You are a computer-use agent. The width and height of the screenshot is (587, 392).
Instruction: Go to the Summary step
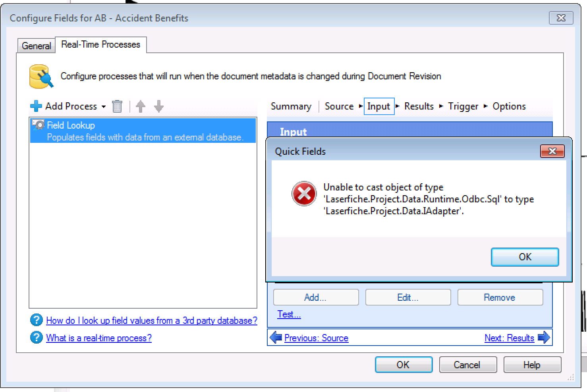pyautogui.click(x=291, y=106)
